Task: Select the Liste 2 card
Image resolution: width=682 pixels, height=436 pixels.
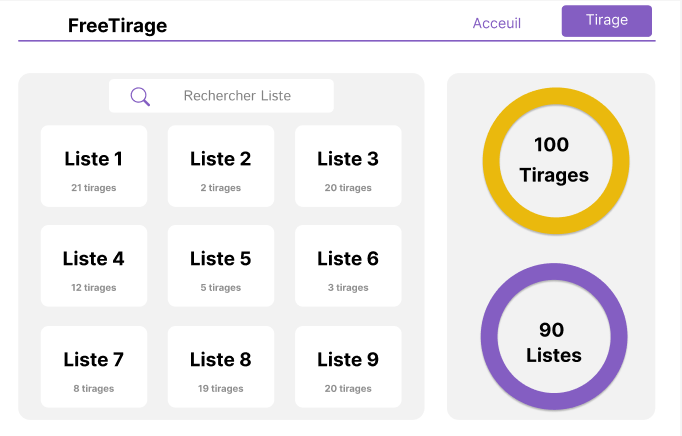Action: [x=221, y=166]
